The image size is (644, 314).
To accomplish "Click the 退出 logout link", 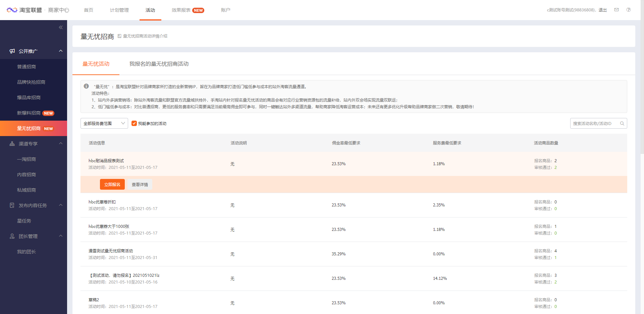I will click(603, 10).
